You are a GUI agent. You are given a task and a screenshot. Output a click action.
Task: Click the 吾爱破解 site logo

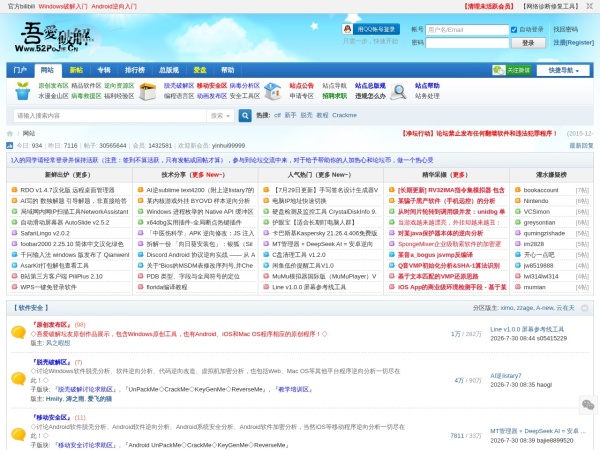pyautogui.click(x=54, y=38)
